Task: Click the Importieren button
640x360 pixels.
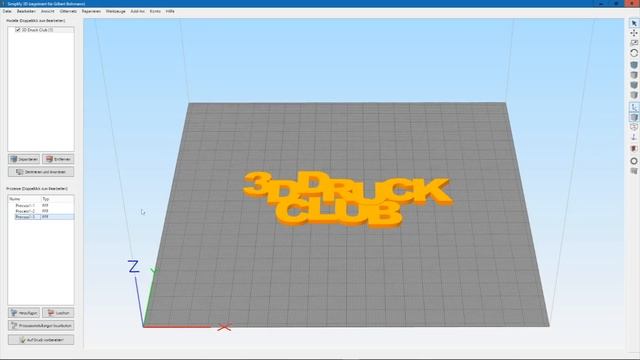Action: tap(24, 159)
